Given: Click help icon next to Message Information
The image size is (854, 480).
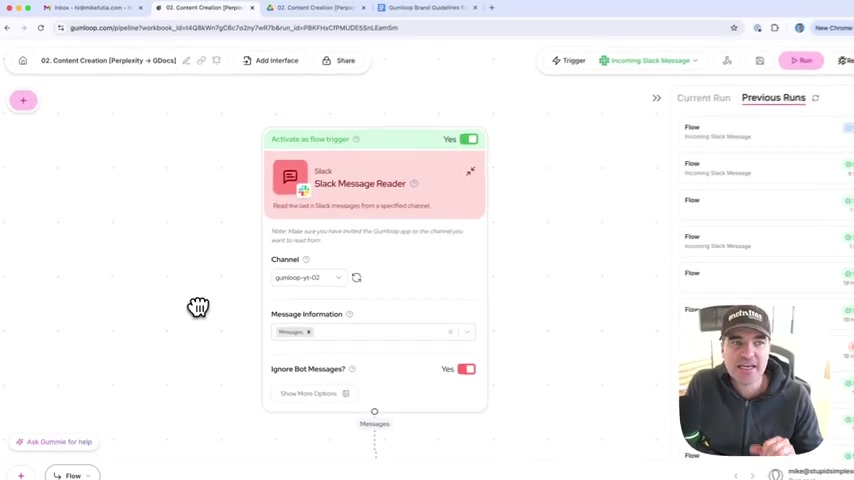Looking at the screenshot, I should tap(350, 314).
